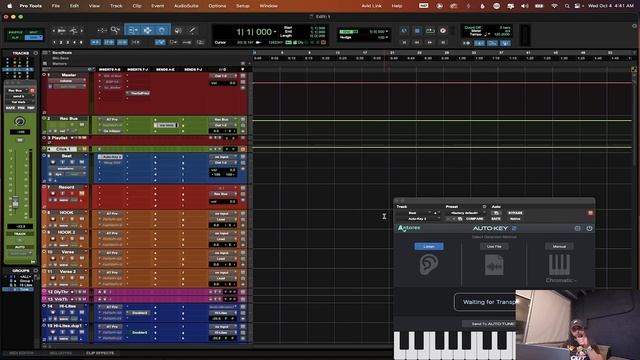640x360 pixels.
Task: Click the main counter 1|1|000 display
Action: (x=253, y=32)
